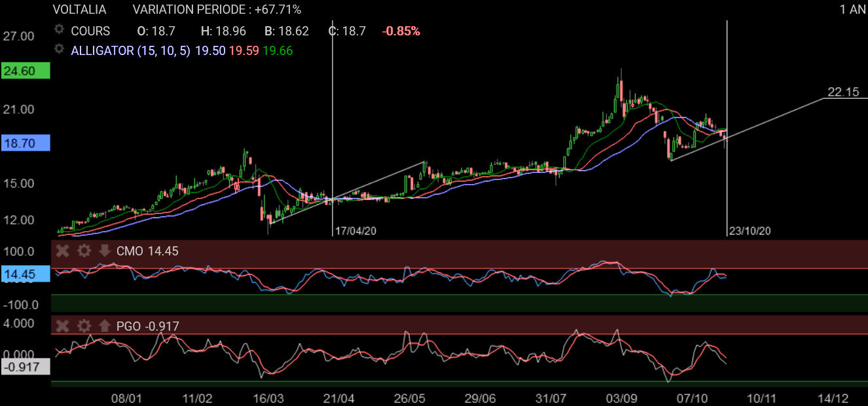868x406 pixels.
Task: Remove the PGO indicator with X icon
Action: [63, 325]
